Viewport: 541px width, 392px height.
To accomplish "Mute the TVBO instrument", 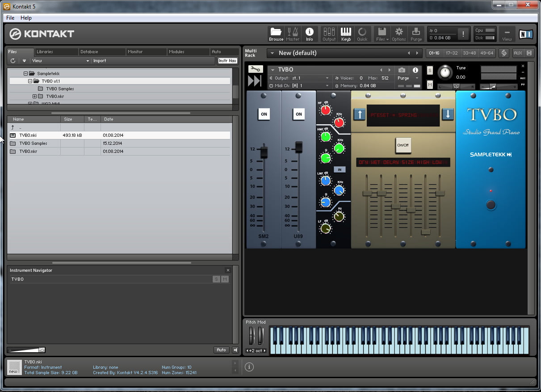I will pyautogui.click(x=430, y=84).
